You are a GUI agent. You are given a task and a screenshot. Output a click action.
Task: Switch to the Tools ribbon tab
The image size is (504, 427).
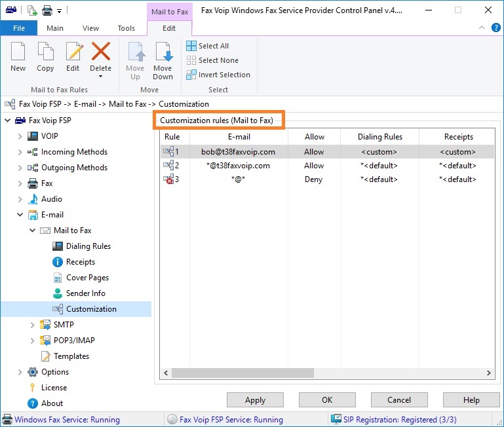click(x=126, y=28)
